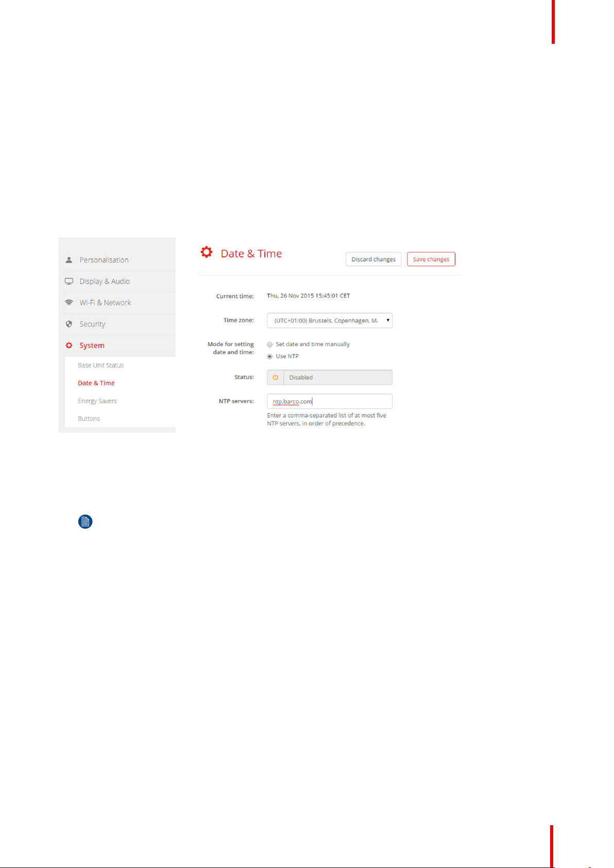Screen dimensions: 614x868
Task: Click the Display & Audio monitor icon
Action: 69,281
